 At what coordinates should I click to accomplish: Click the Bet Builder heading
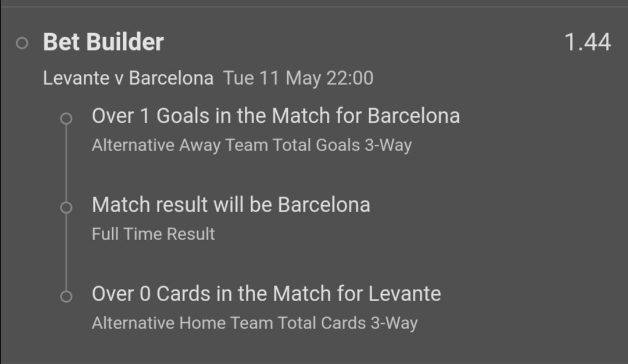(104, 42)
